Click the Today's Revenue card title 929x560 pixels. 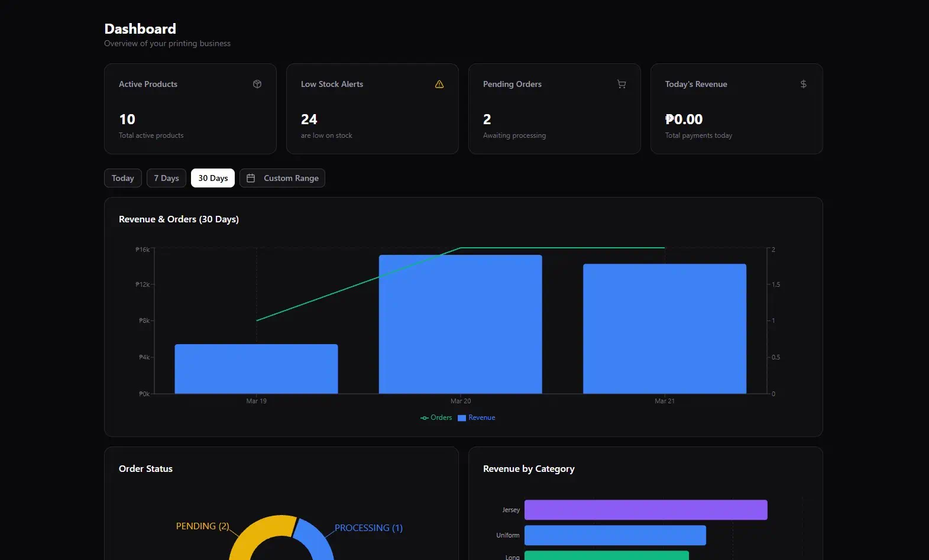coord(696,84)
